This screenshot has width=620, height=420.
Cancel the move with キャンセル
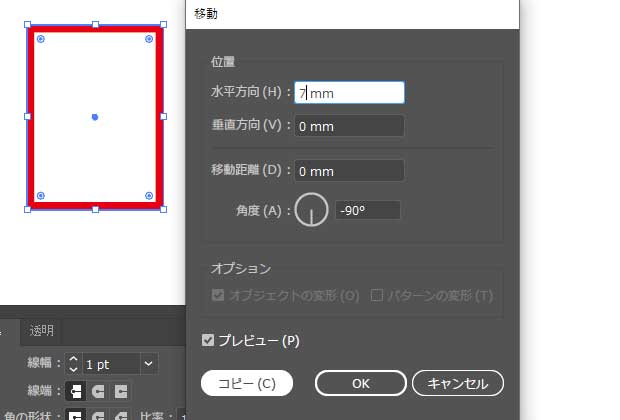pyautogui.click(x=457, y=383)
